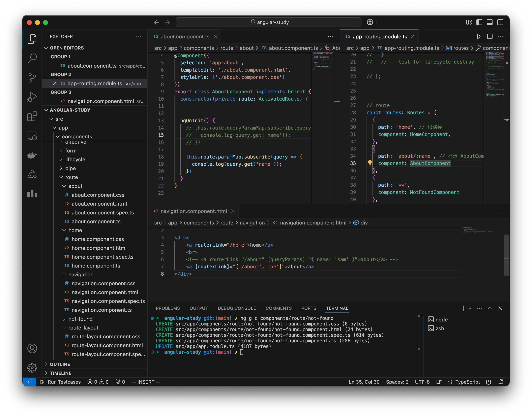The height and width of the screenshot is (416, 532).
Task: Open the Run and Debug view
Action: coord(32,97)
